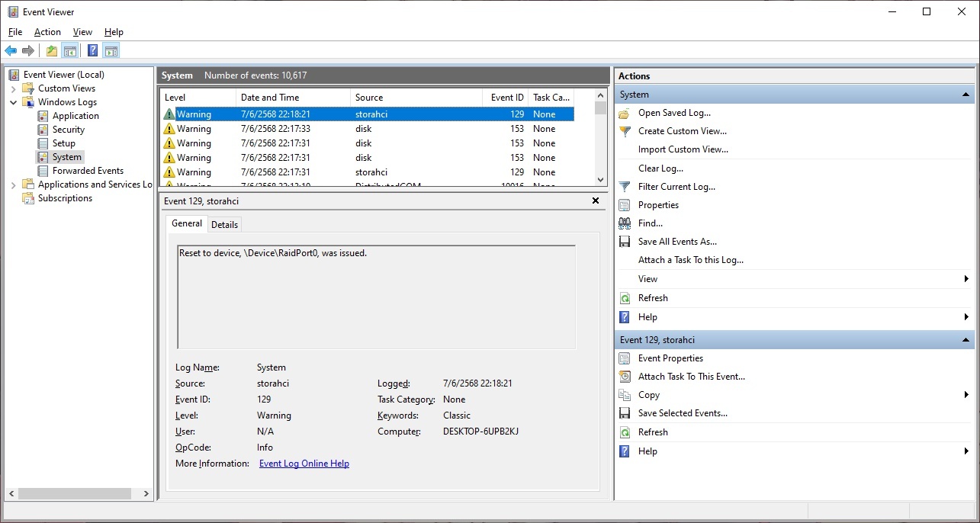Switch to the Details tab
Viewport: 980px width, 523px height.
(224, 224)
